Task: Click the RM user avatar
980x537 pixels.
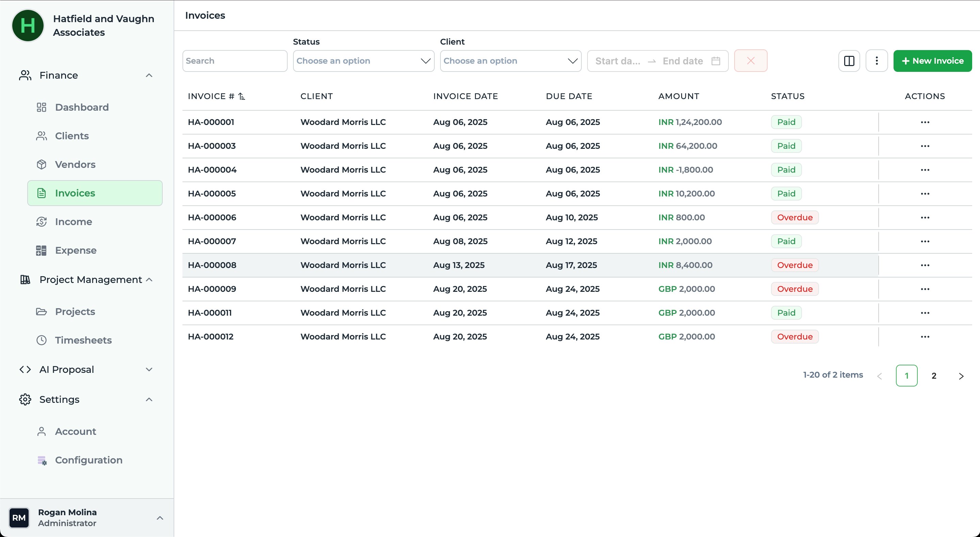Action: click(x=19, y=518)
